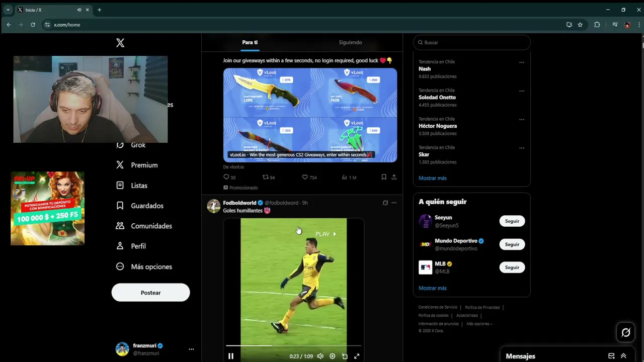644x362 pixels.
Task: Open Listas in left navigation
Action: (x=132, y=186)
